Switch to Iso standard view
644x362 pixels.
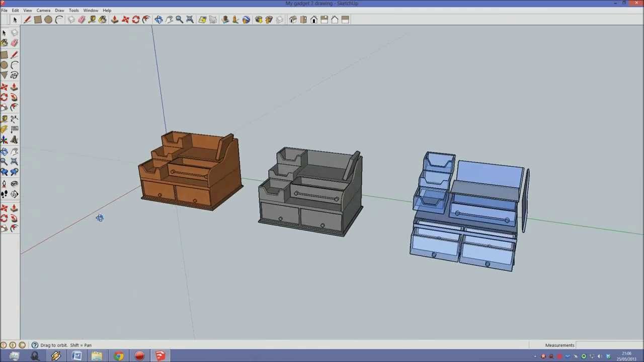click(x=293, y=20)
